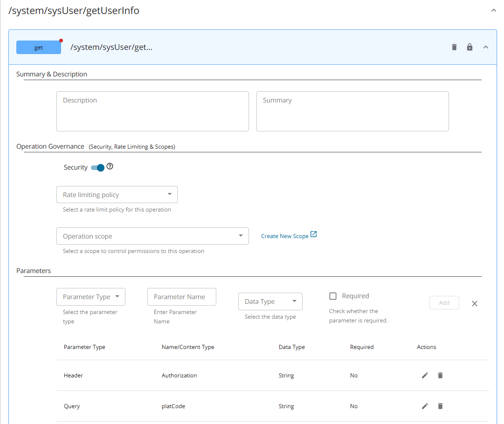Image resolution: width=504 pixels, height=424 pixels.
Task: Edit the platCode query parameter
Action: pyautogui.click(x=425, y=406)
